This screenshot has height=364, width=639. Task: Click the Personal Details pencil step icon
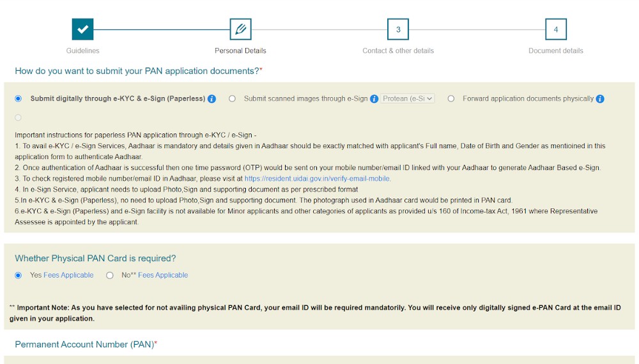coord(240,29)
